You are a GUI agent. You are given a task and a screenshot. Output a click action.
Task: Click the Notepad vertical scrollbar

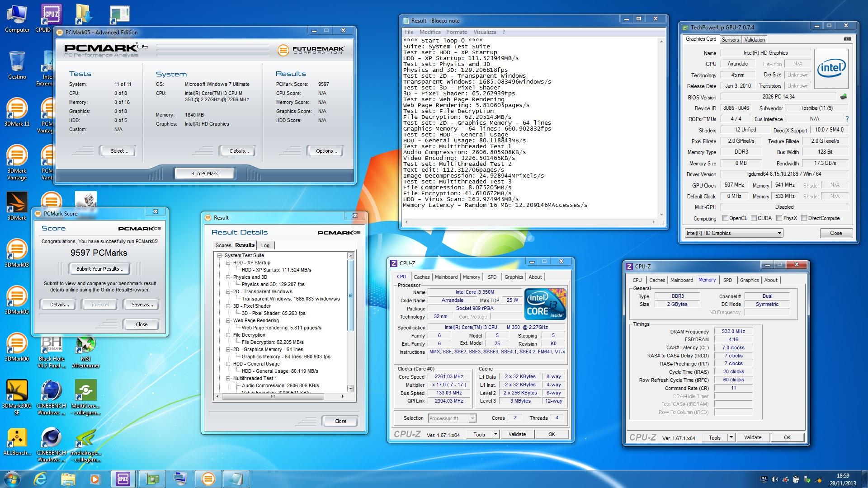click(x=661, y=128)
